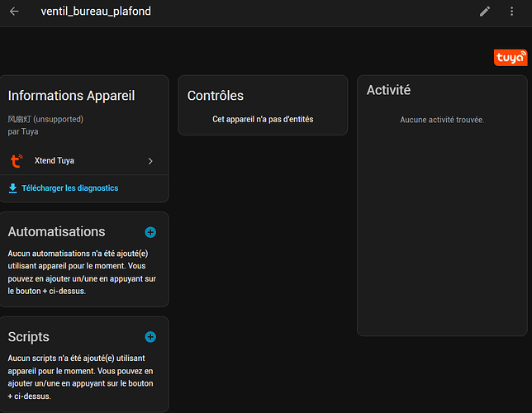Click the pencil edit icon
532x413 pixels.
tap(485, 12)
